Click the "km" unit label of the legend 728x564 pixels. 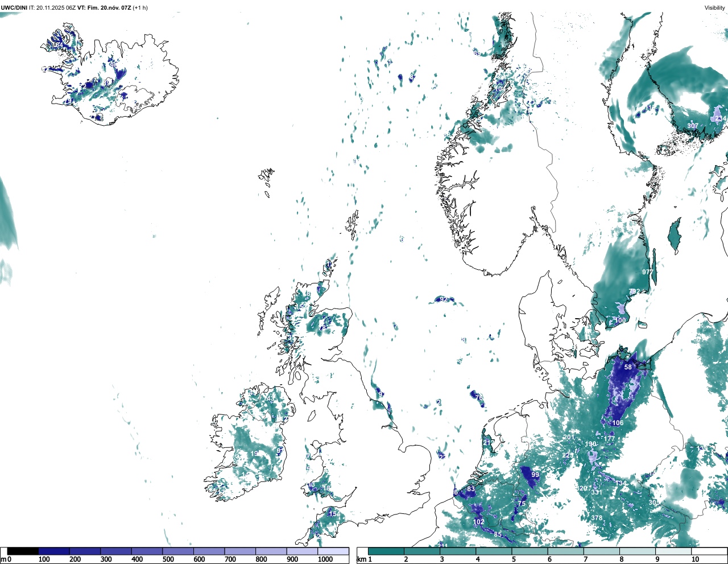(361, 559)
